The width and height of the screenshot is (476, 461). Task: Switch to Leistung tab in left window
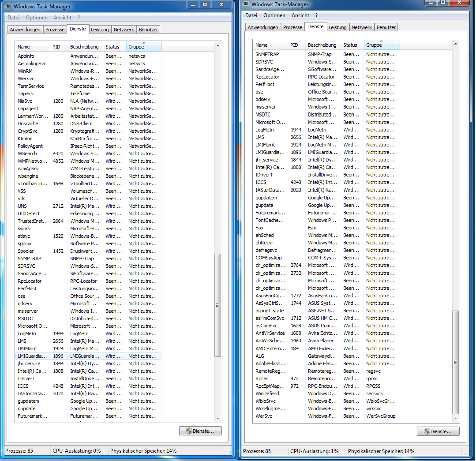(100, 30)
